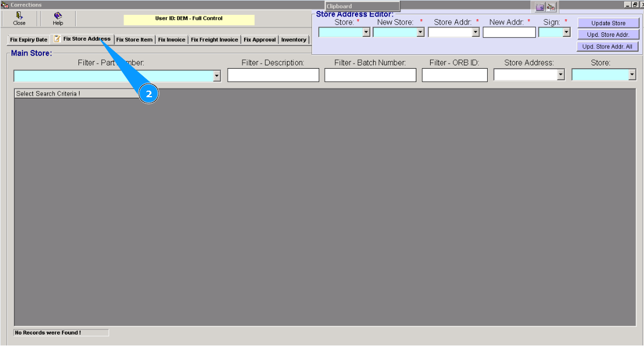Click the Upd. Store Addr. All button
This screenshot has height=346, width=644.
coord(607,47)
